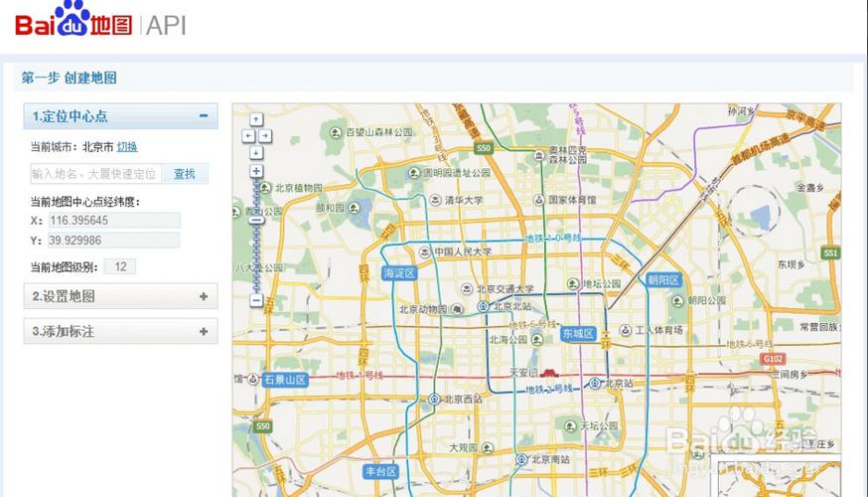This screenshot has width=868, height=497.
Task: Pan the map down with the arrow
Action: [256, 152]
